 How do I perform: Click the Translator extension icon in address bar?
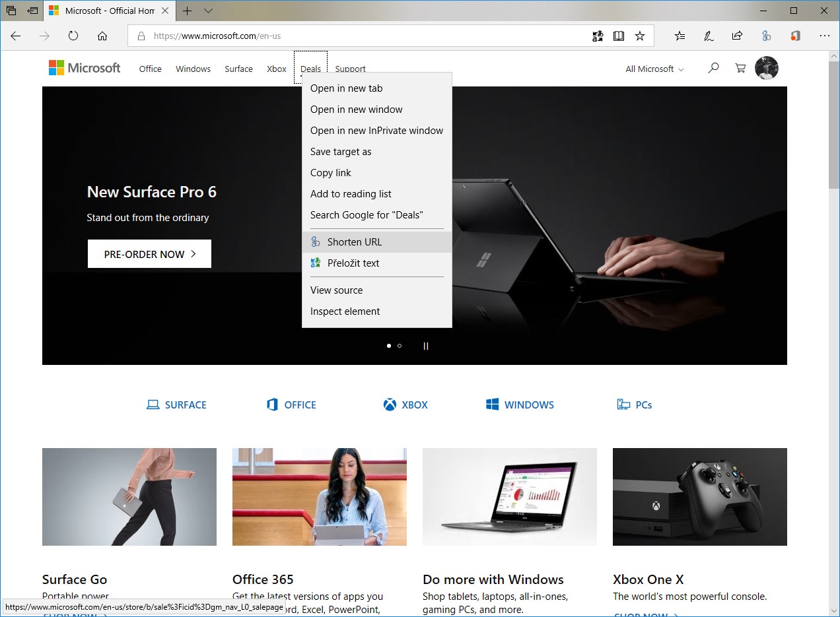click(598, 36)
